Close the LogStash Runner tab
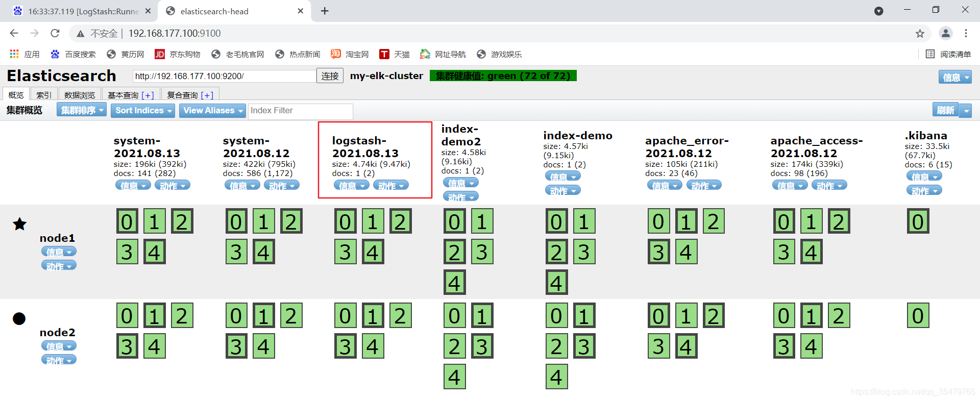The height and width of the screenshot is (401, 980). (148, 11)
